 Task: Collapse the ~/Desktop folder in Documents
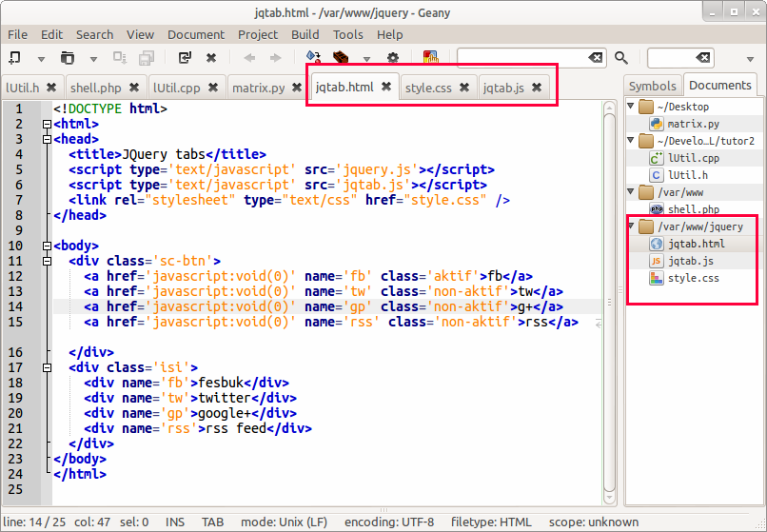[x=631, y=106]
